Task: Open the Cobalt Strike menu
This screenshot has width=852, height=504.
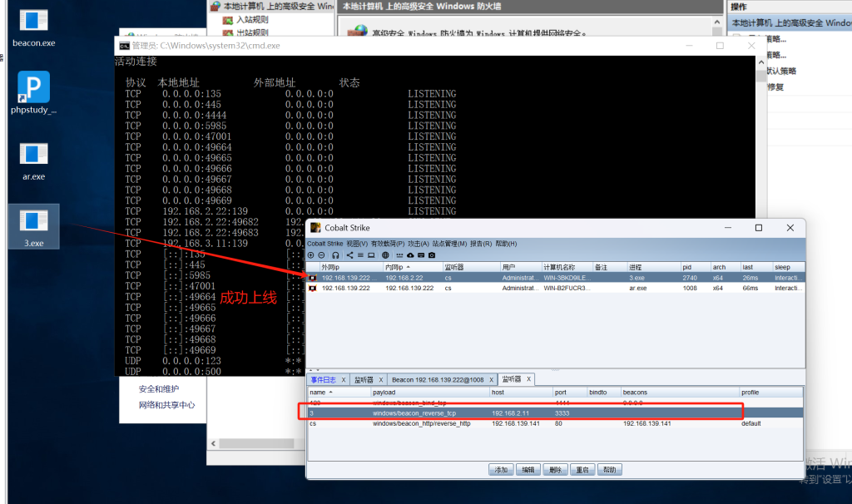Action: coord(325,244)
